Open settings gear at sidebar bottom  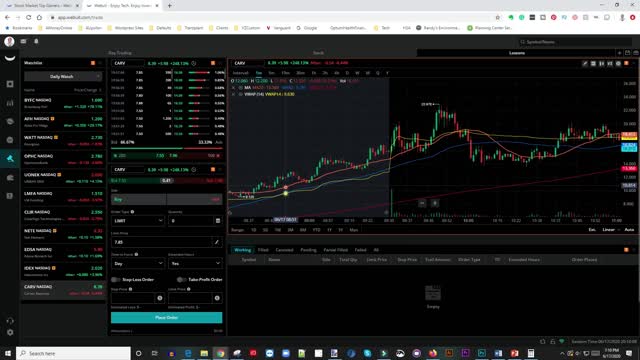(10, 333)
